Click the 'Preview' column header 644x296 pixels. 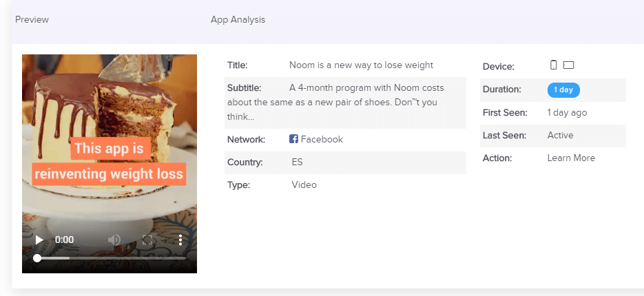point(32,20)
